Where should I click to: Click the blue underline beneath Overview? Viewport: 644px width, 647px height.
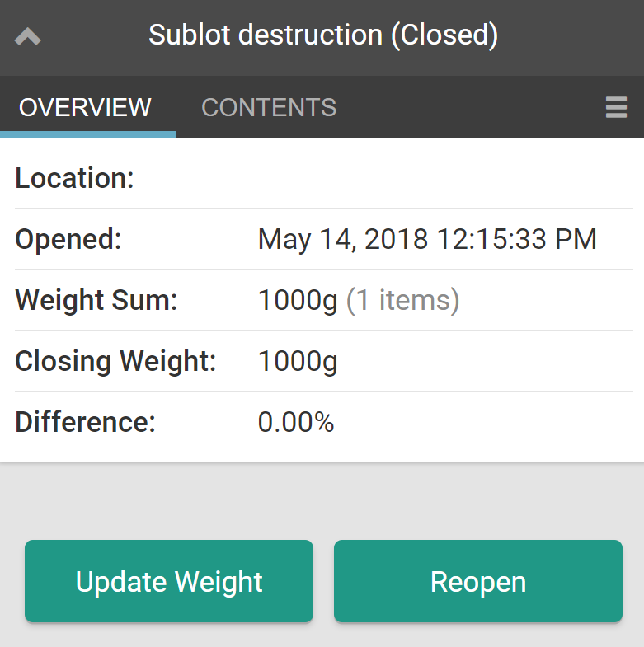point(88,134)
